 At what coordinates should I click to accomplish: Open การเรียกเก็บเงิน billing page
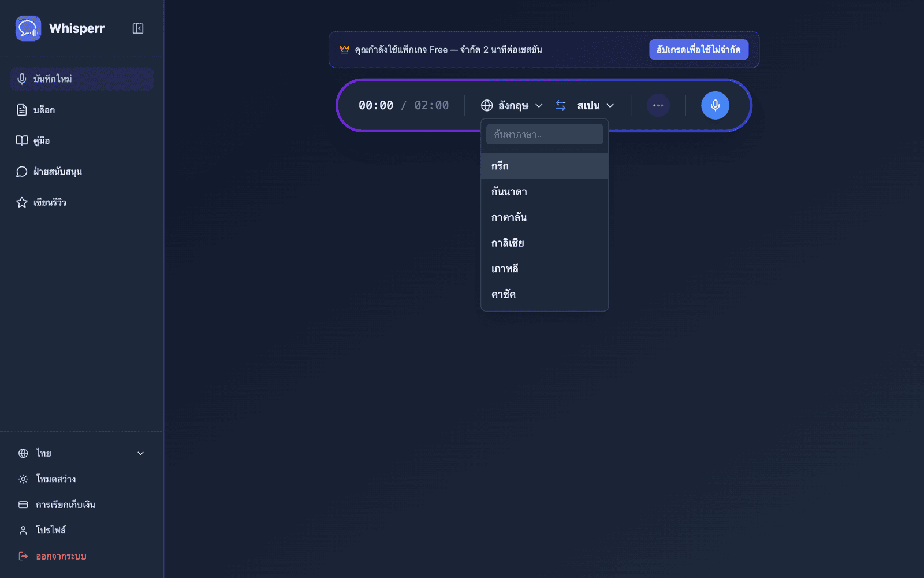tap(81, 505)
